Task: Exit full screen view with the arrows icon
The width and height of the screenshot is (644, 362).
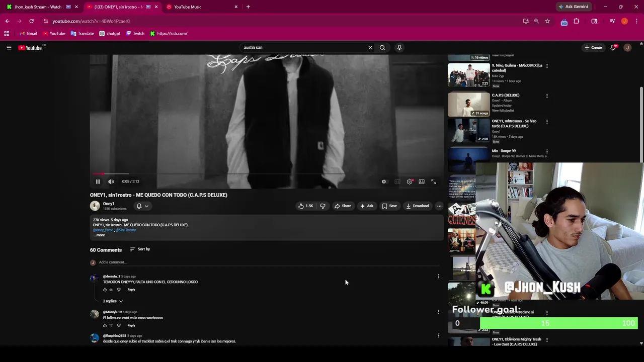Action: tap(434, 182)
